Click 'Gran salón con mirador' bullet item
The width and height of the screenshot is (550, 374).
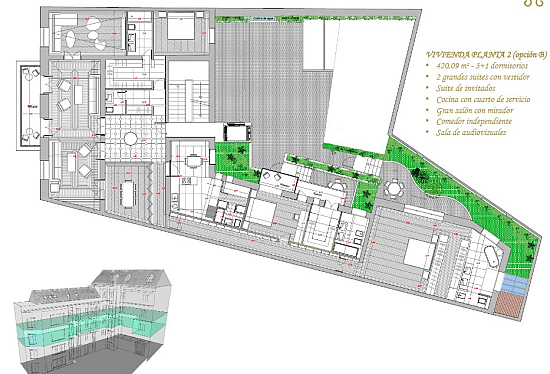tap(475, 111)
